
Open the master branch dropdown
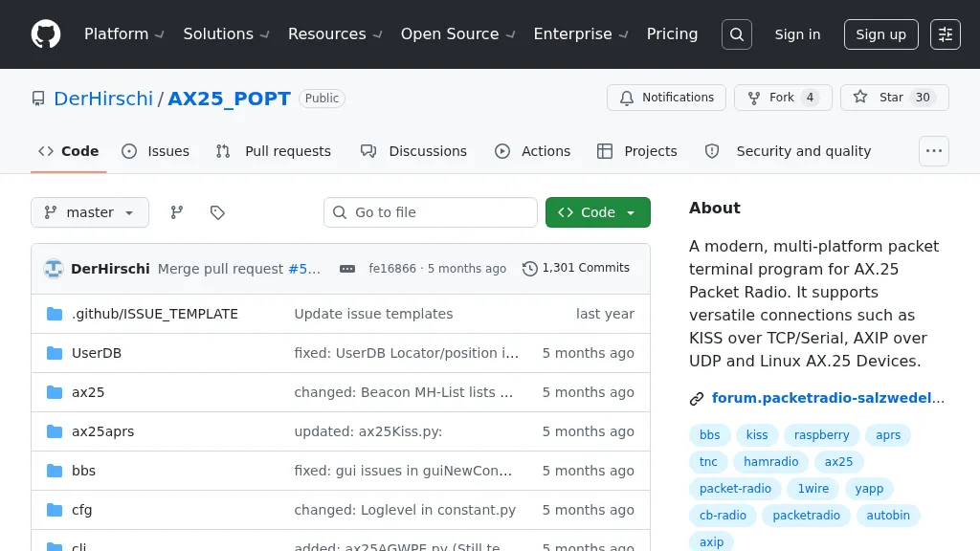coord(89,212)
